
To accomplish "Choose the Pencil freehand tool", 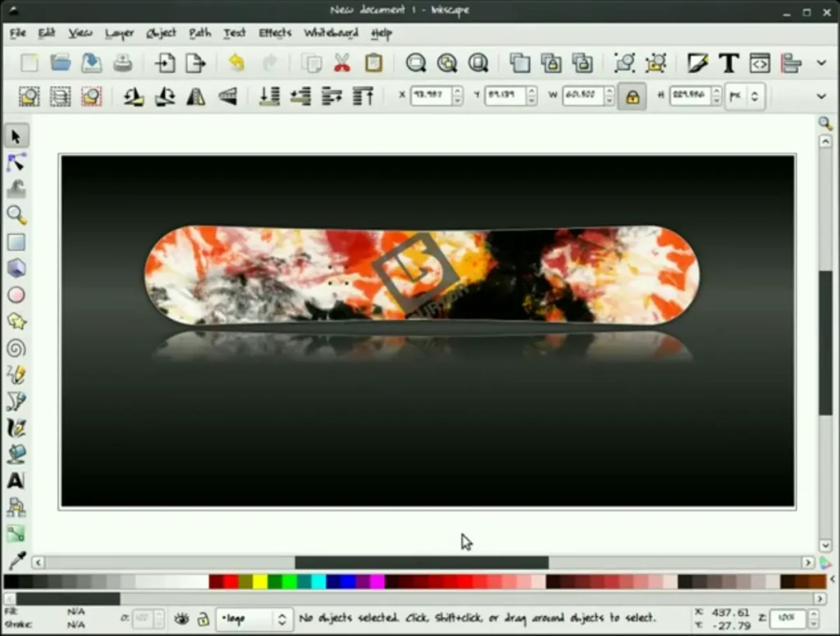I will point(16,374).
